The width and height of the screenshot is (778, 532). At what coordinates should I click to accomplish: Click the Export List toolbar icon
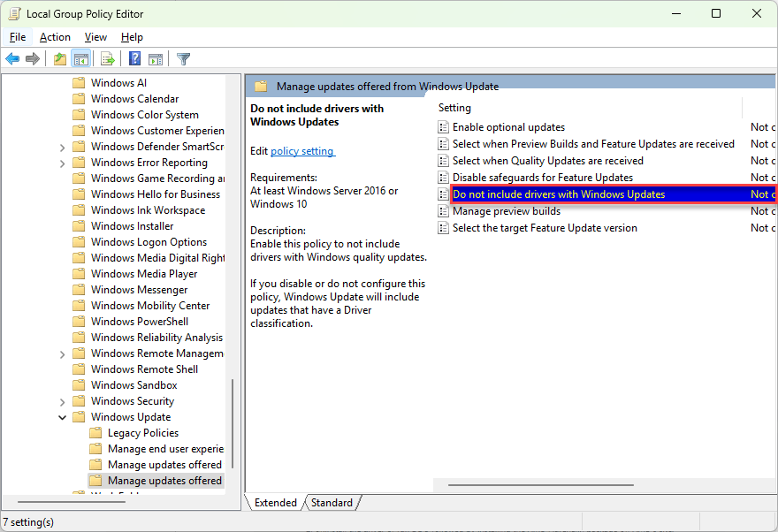[x=108, y=59]
